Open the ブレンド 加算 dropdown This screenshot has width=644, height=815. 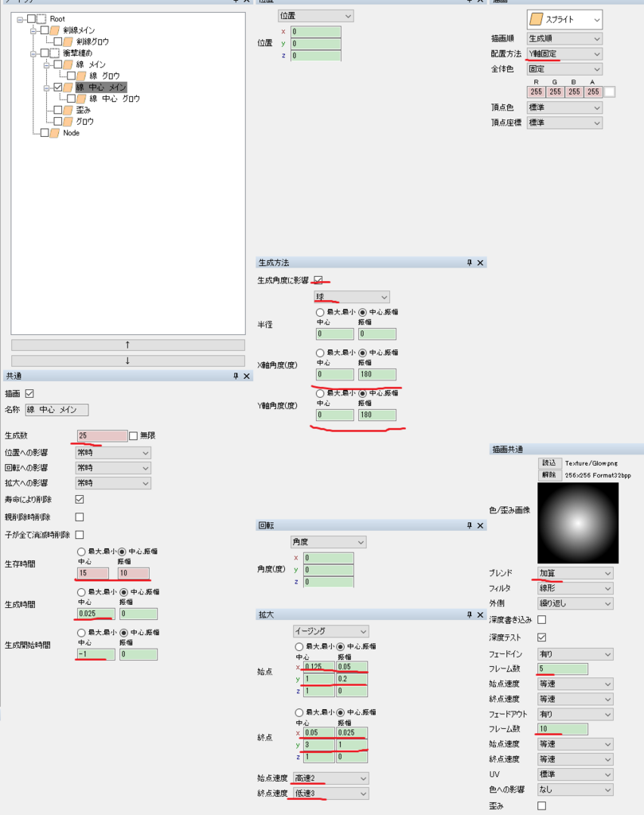(x=576, y=573)
